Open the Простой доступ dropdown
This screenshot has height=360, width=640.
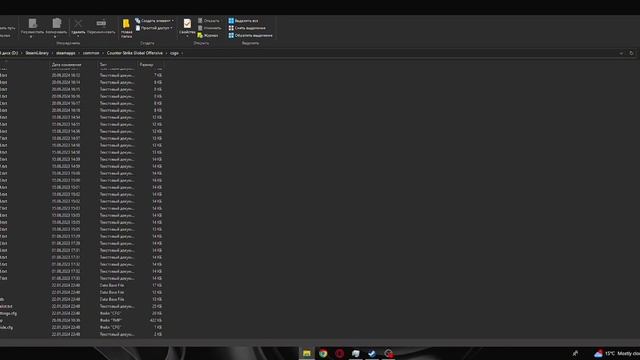[154, 28]
